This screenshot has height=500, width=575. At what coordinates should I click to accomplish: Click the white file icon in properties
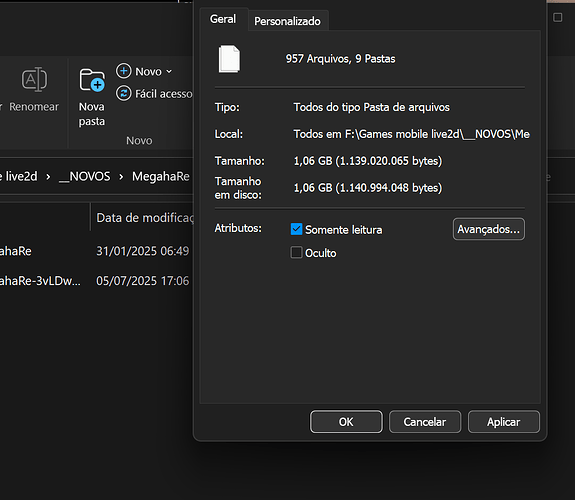pyautogui.click(x=229, y=59)
